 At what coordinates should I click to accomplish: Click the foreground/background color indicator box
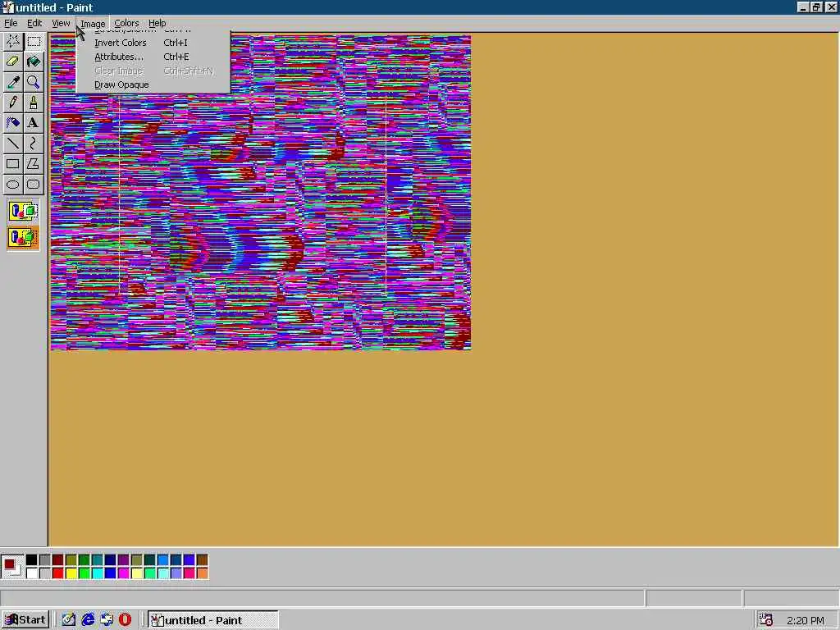click(11, 567)
